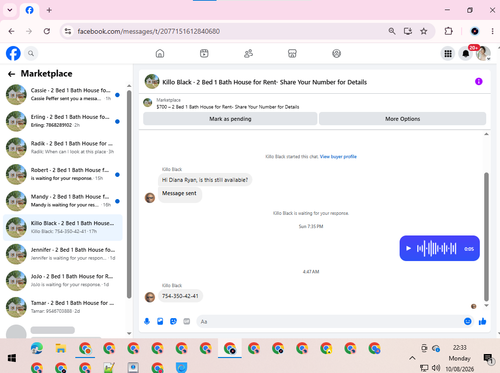Open the install app icon in address bar

pyautogui.click(x=408, y=31)
